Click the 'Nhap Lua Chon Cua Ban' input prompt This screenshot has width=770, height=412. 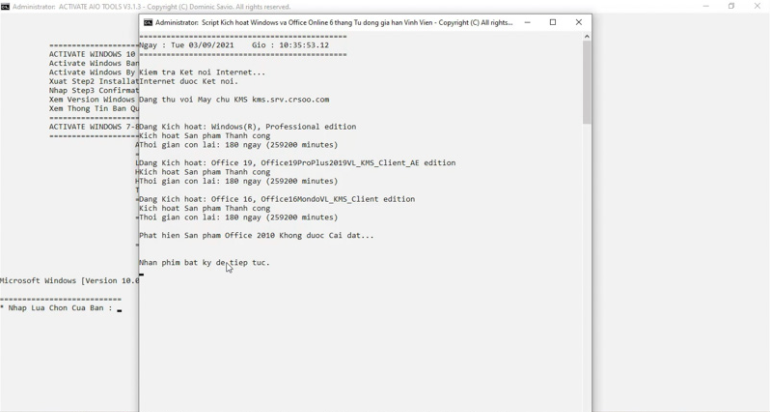[55, 308]
